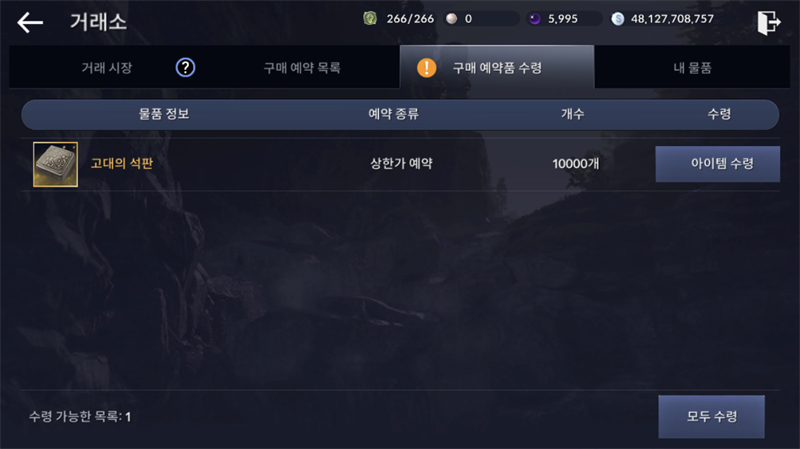800x449 pixels.
Task: Open the question mark help icon
Action: pos(185,67)
